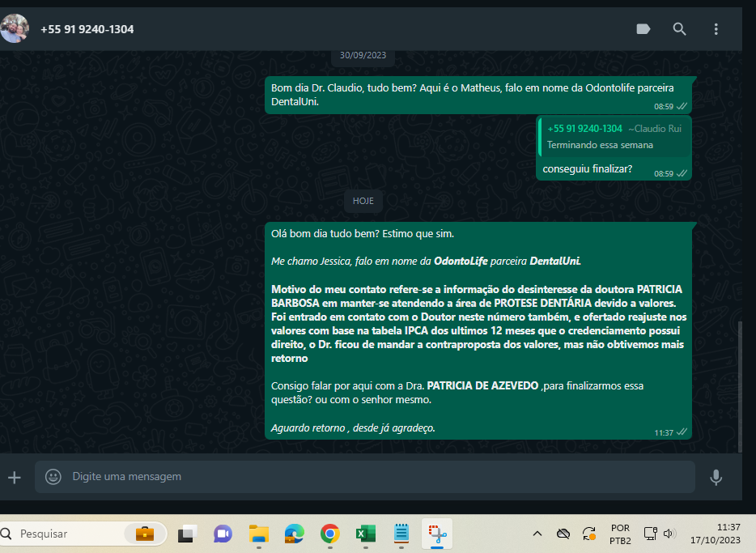Open Excel from the taskbar
The image size is (756, 553).
[365, 534]
